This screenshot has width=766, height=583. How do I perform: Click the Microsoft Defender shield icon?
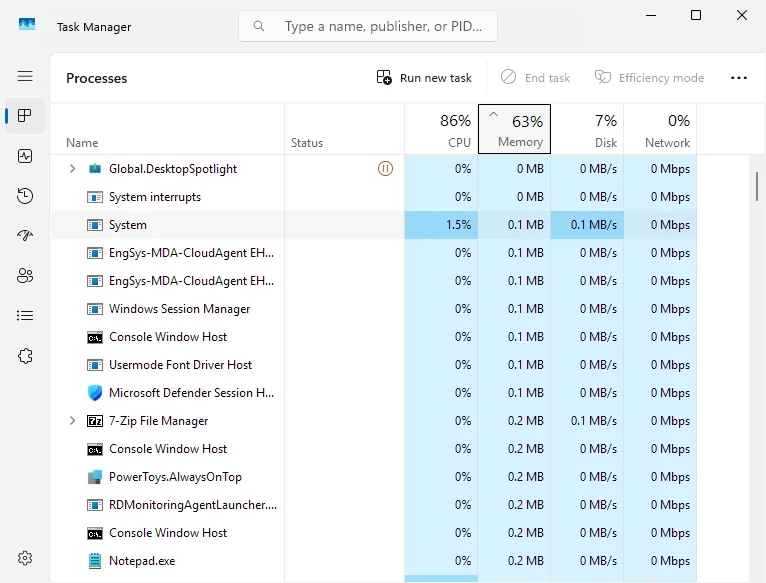coord(95,393)
